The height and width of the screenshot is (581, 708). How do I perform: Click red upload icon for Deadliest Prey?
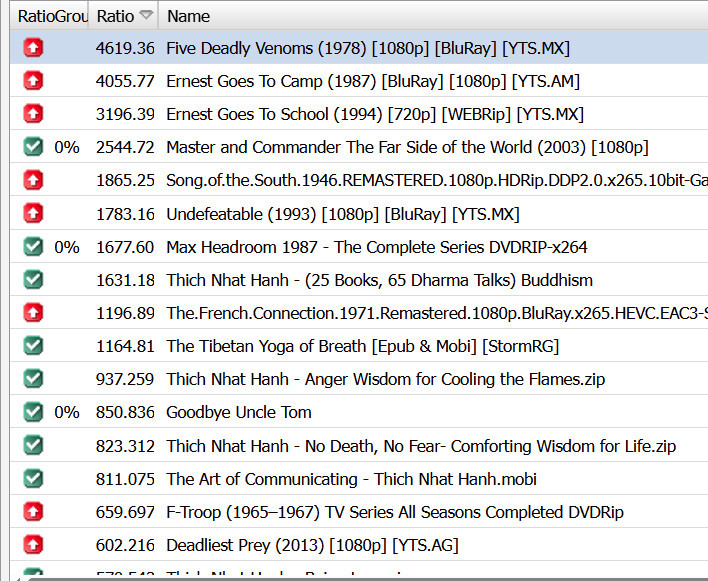click(33, 545)
